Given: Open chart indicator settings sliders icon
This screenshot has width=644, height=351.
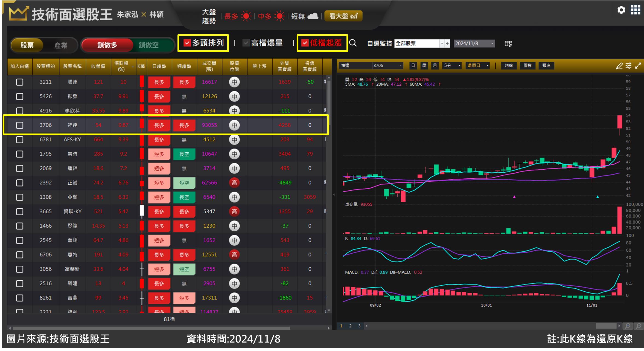Looking at the screenshot, I should pyautogui.click(x=628, y=66).
